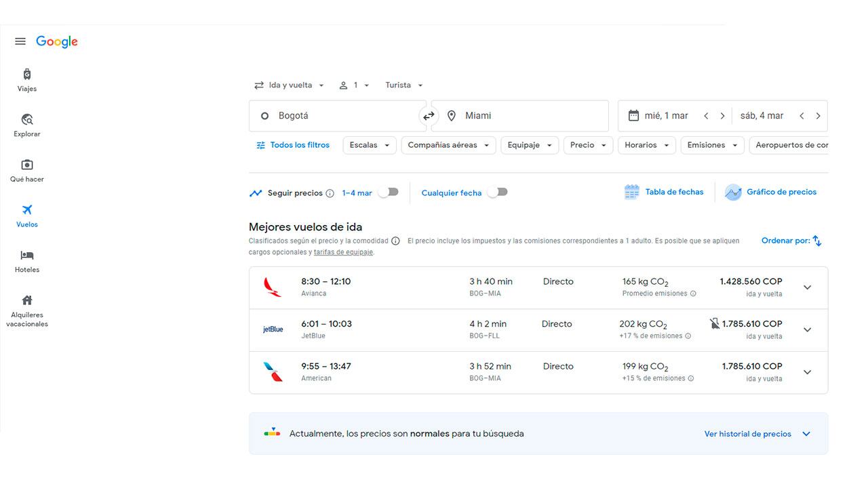
Task: Open the Escalas filter dropdown
Action: click(x=369, y=144)
